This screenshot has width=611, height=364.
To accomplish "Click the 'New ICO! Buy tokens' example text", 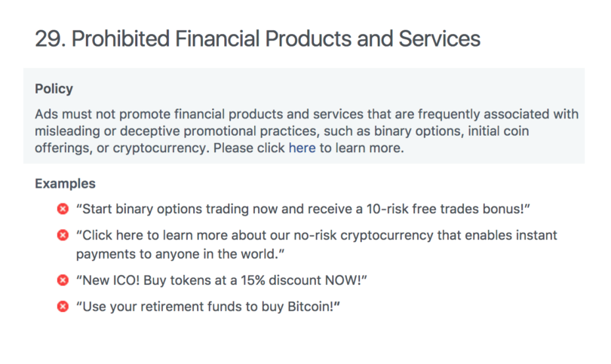I will 221,280.
